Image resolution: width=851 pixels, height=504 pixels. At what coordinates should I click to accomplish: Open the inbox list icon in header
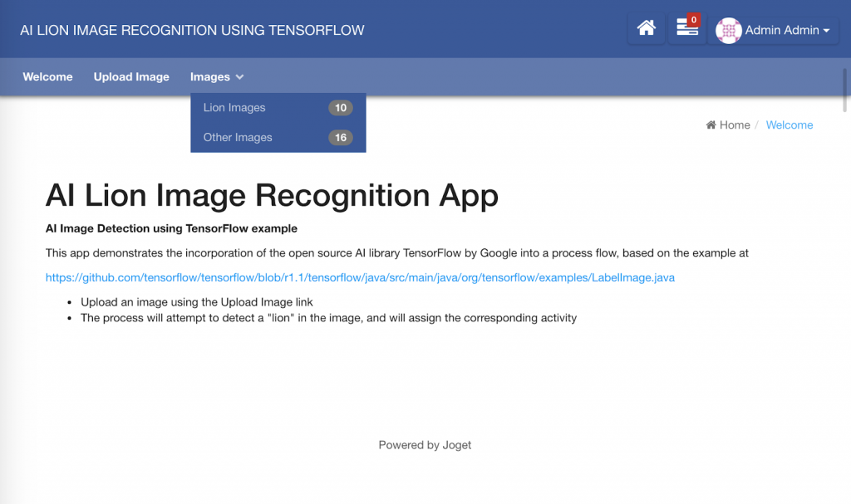pos(686,27)
